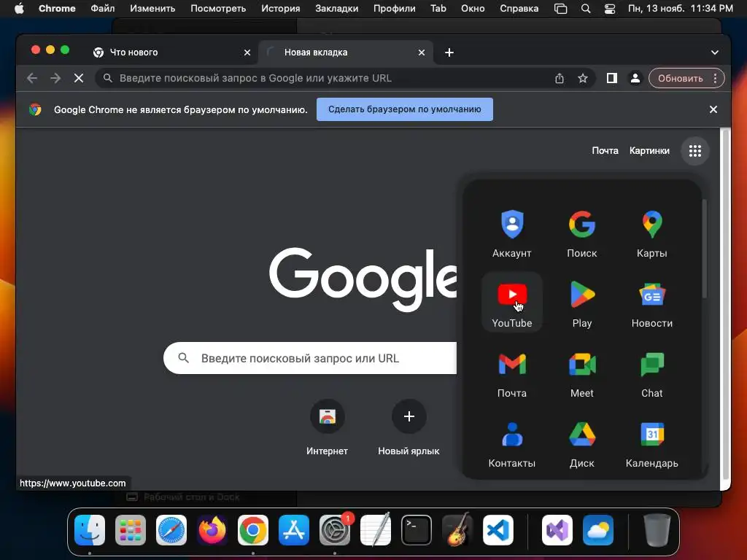Launch Safari from the Dock
This screenshot has height=560, width=747.
(171, 530)
